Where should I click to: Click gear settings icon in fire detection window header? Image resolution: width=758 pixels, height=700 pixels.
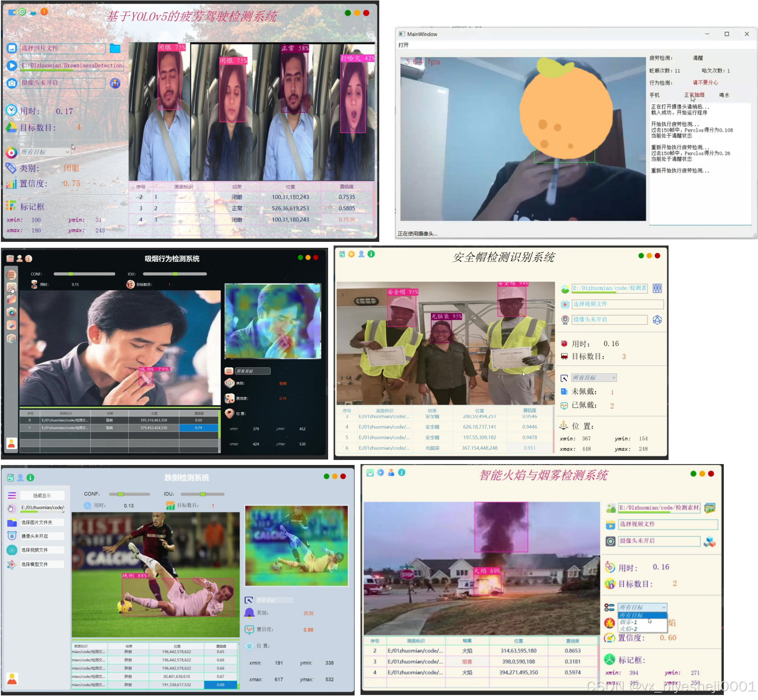tap(381, 473)
